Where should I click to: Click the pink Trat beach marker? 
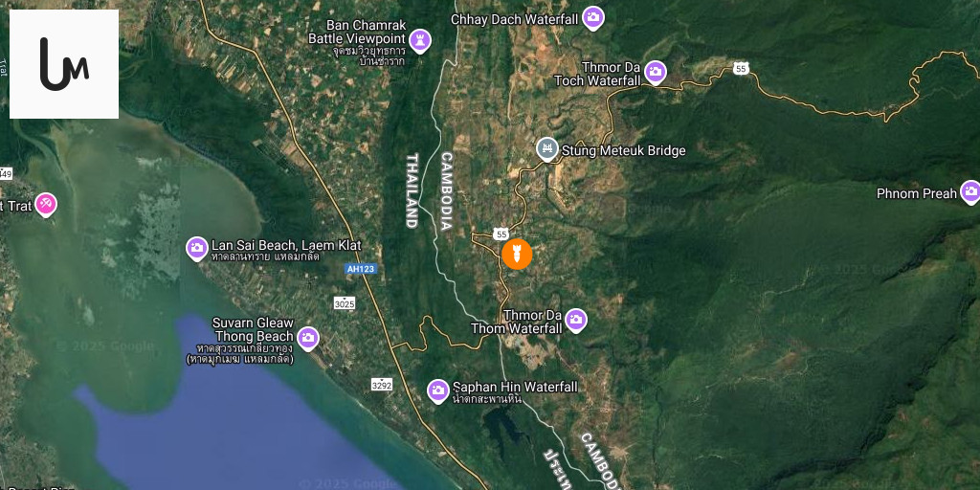click(x=46, y=205)
